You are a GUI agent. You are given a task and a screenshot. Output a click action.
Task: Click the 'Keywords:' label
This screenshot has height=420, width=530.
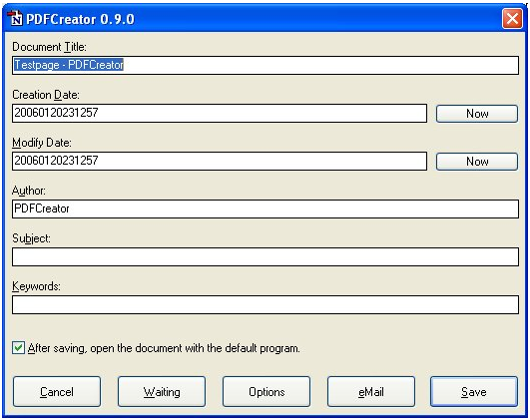[x=36, y=286]
